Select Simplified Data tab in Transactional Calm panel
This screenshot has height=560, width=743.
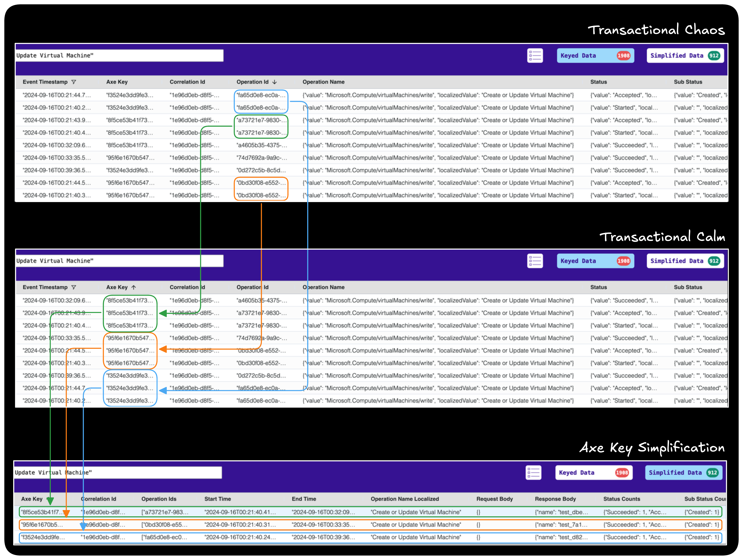pyautogui.click(x=685, y=261)
